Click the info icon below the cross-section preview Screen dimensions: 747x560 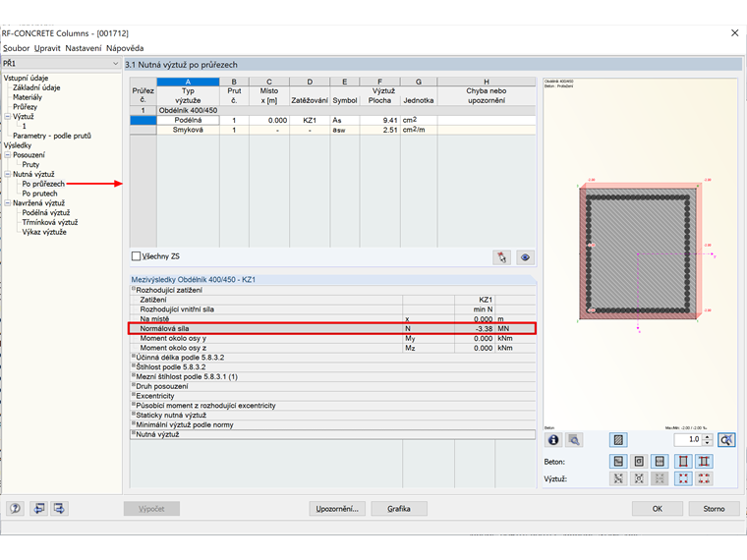(553, 440)
